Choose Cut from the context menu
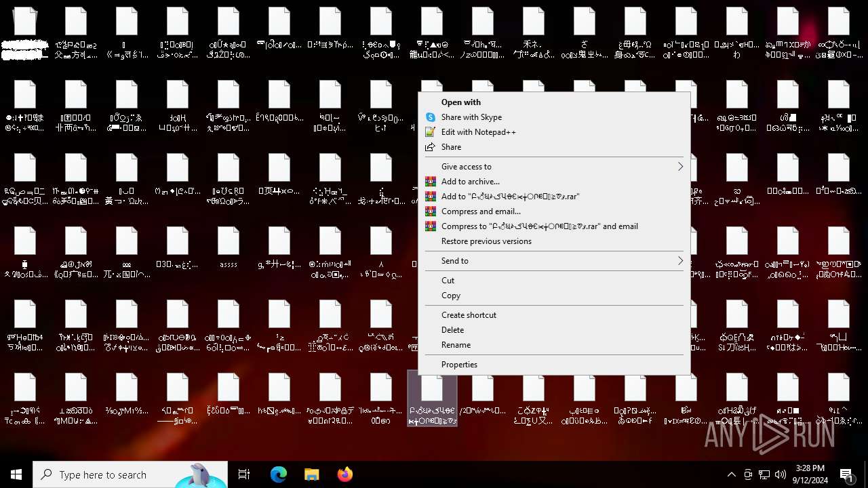868x488 pixels. pyautogui.click(x=554, y=281)
